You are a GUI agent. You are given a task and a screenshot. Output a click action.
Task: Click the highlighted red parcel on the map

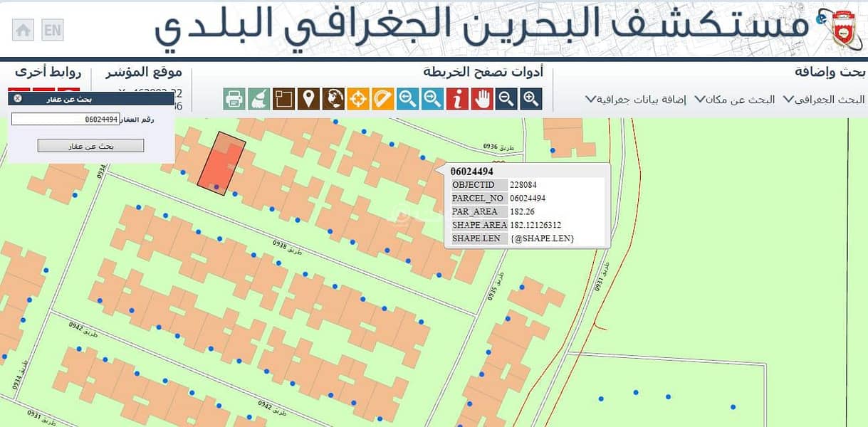pos(221,164)
